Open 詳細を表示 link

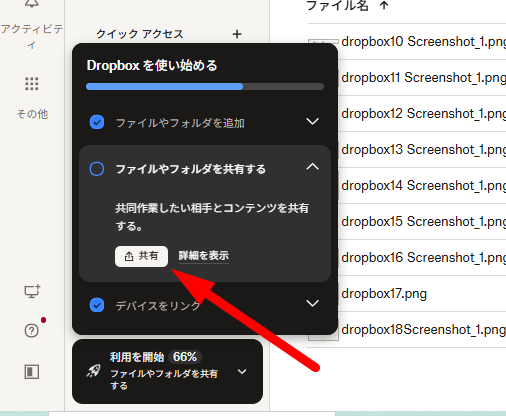click(204, 256)
